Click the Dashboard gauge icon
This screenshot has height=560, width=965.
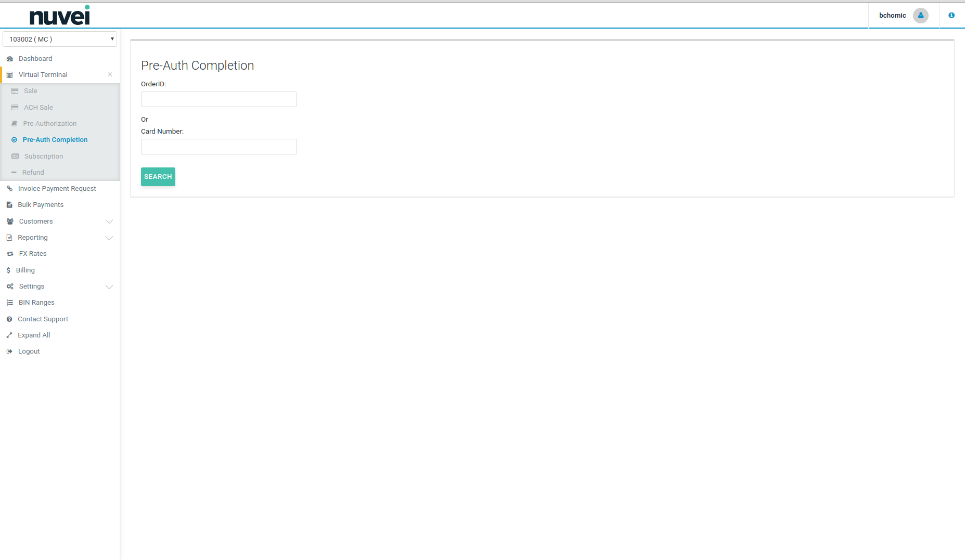pyautogui.click(x=10, y=59)
